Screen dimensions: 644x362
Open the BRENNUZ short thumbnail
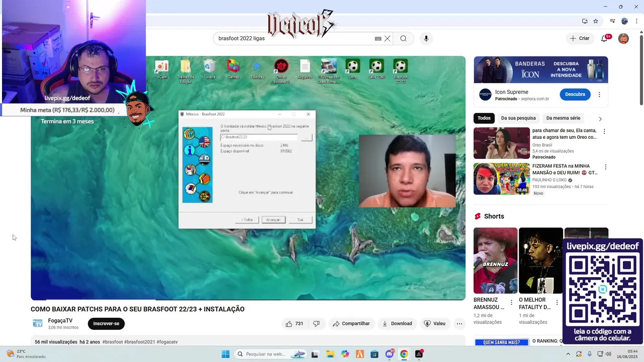(496, 260)
